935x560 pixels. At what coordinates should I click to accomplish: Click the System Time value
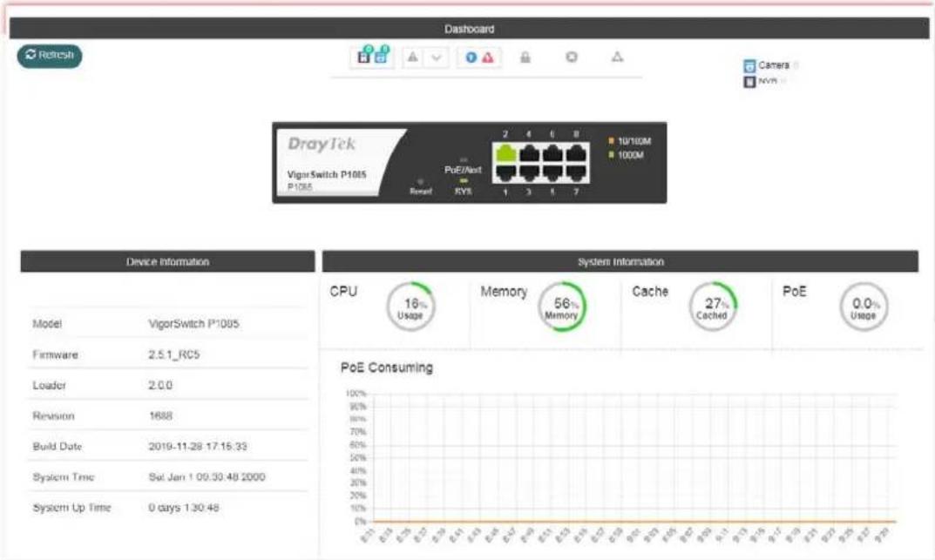click(207, 476)
